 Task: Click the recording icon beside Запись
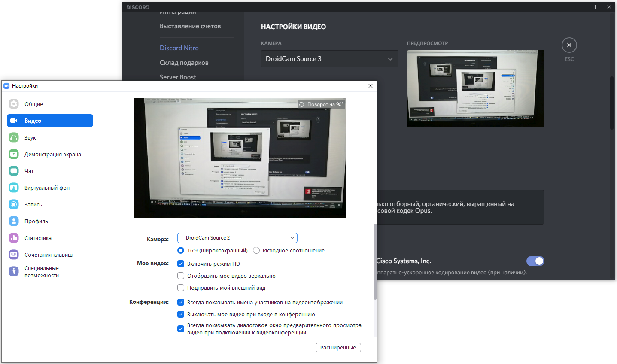pos(14,204)
